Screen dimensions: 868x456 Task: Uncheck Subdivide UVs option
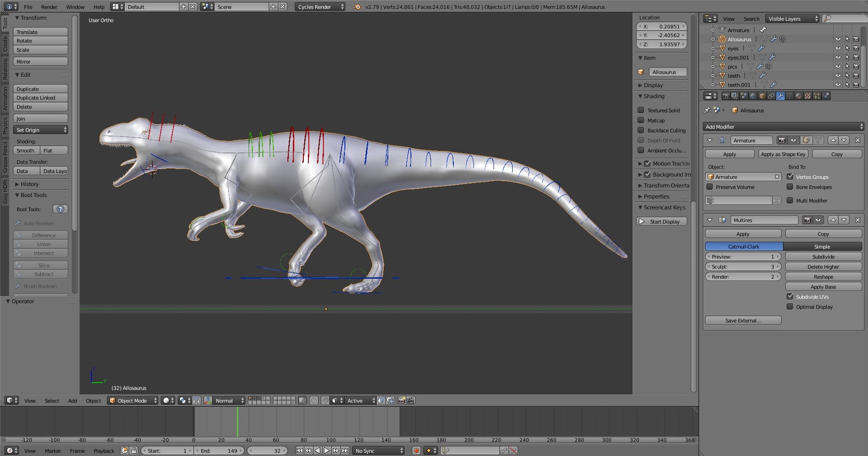pos(790,296)
